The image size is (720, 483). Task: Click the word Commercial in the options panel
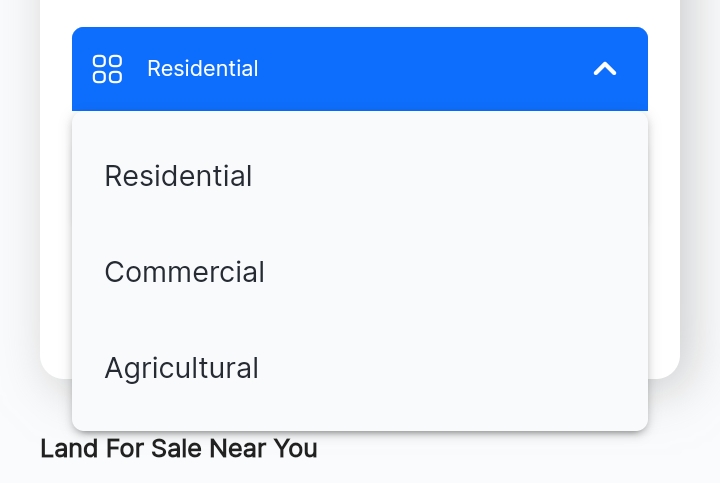click(184, 271)
